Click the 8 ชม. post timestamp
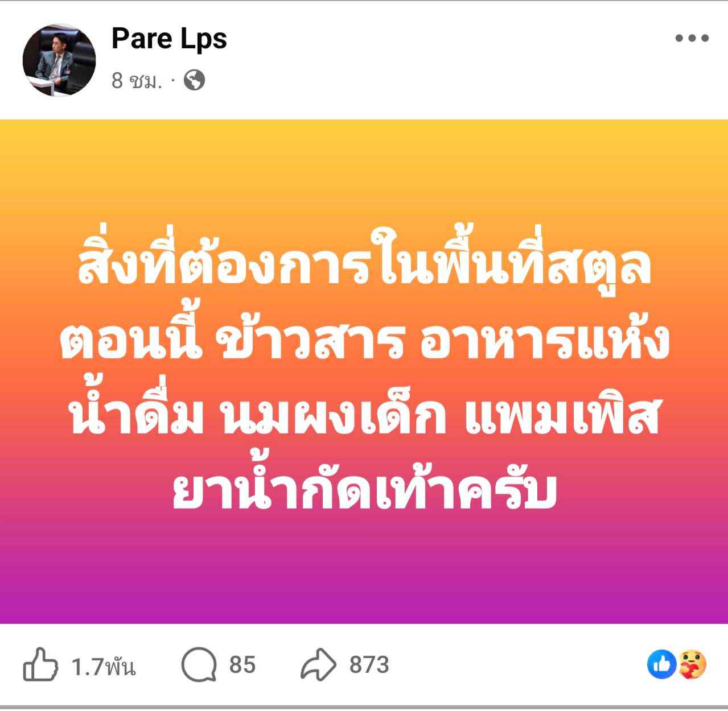Image resolution: width=728 pixels, height=711 pixels. click(x=137, y=81)
